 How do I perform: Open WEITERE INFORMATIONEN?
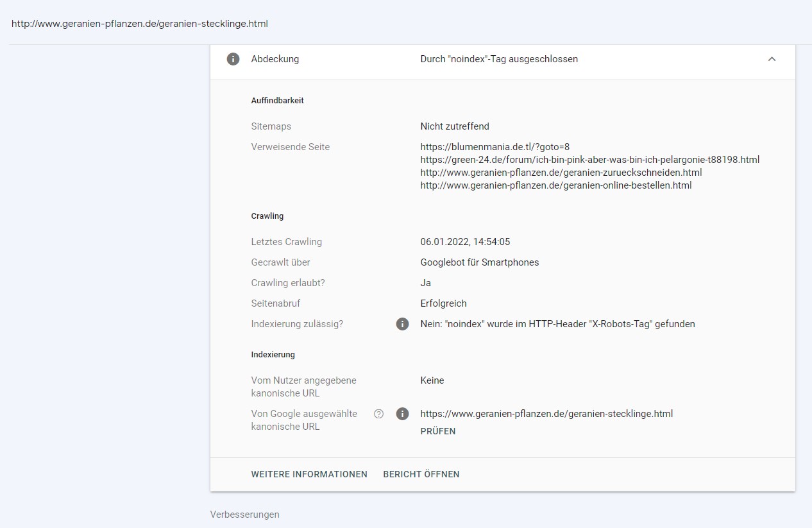(x=309, y=474)
